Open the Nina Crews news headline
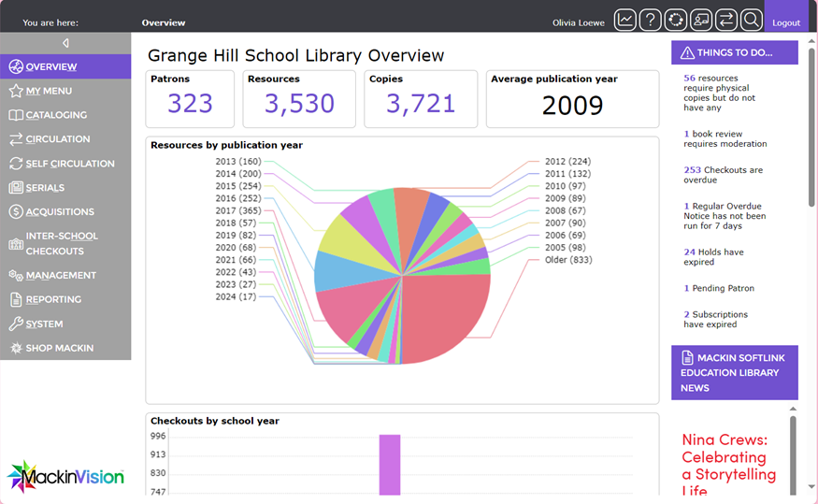Viewport: 818px width, 504px height. point(729,465)
